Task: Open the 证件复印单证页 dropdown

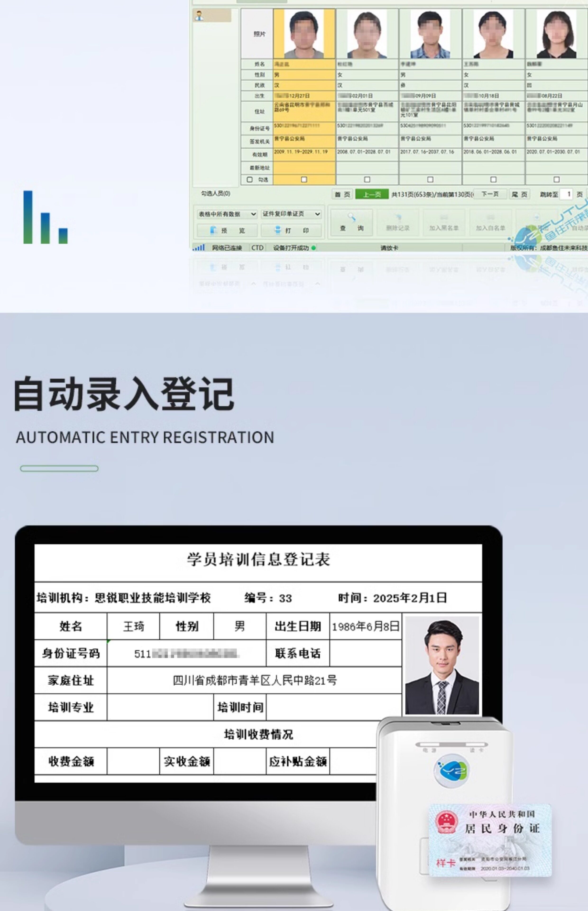Action: click(x=291, y=214)
